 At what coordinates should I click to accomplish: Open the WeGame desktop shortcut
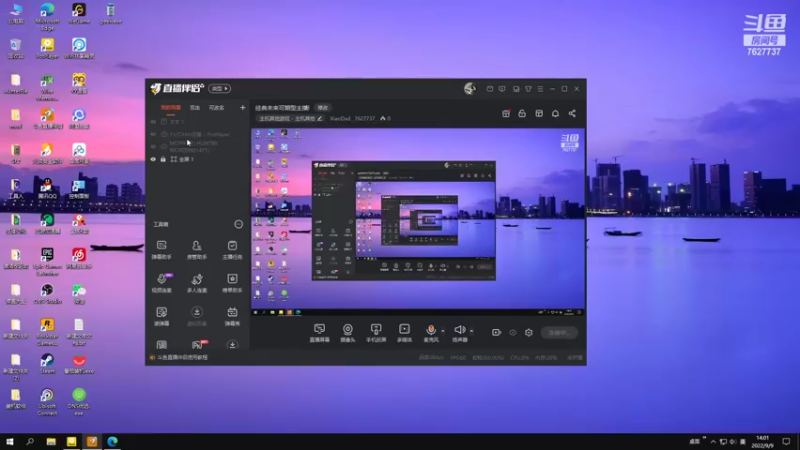pyautogui.click(x=79, y=14)
